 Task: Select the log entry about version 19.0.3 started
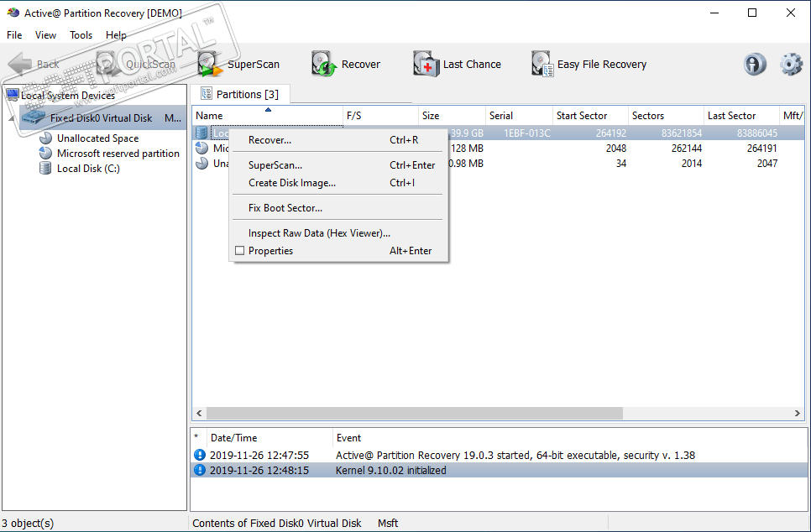click(499, 455)
